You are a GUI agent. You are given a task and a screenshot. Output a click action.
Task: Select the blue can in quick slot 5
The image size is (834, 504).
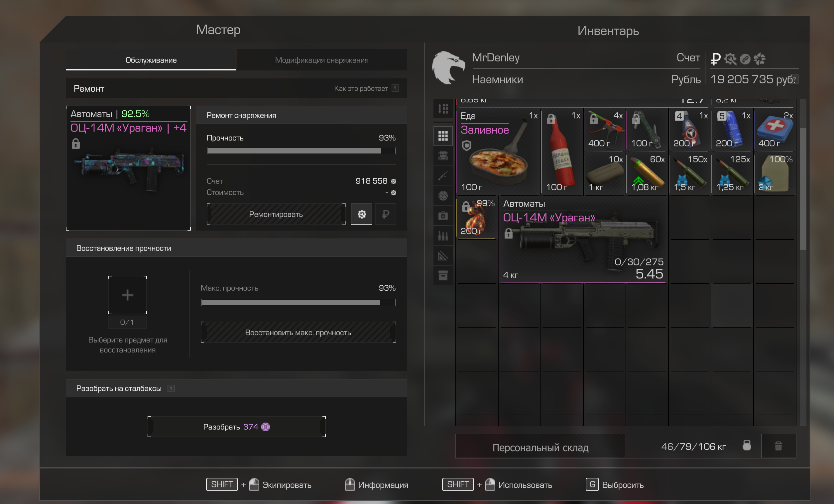click(x=732, y=130)
